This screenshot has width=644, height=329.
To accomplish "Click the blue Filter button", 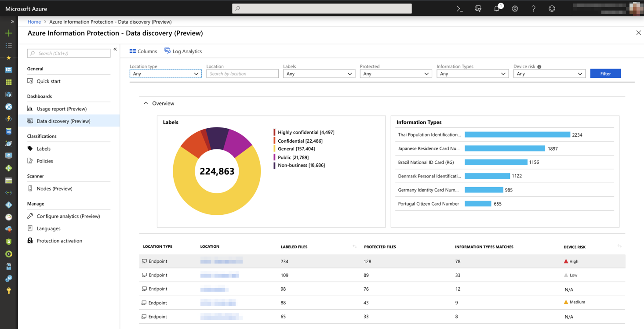I will (605, 73).
